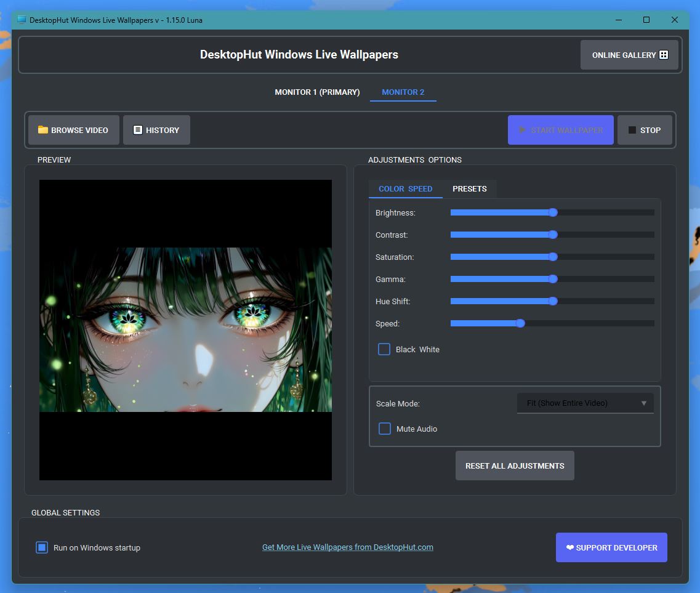Image resolution: width=700 pixels, height=593 pixels.
Task: Click the heart icon on Support Developer
Action: [x=569, y=547]
